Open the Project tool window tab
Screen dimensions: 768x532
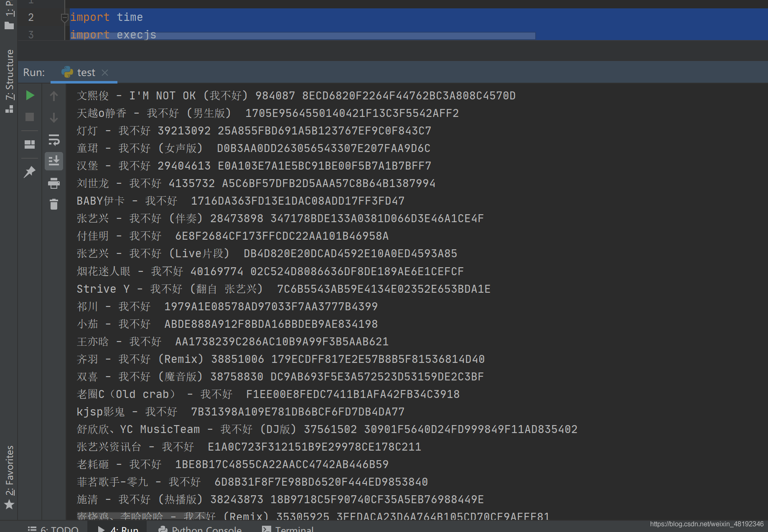(x=9, y=15)
